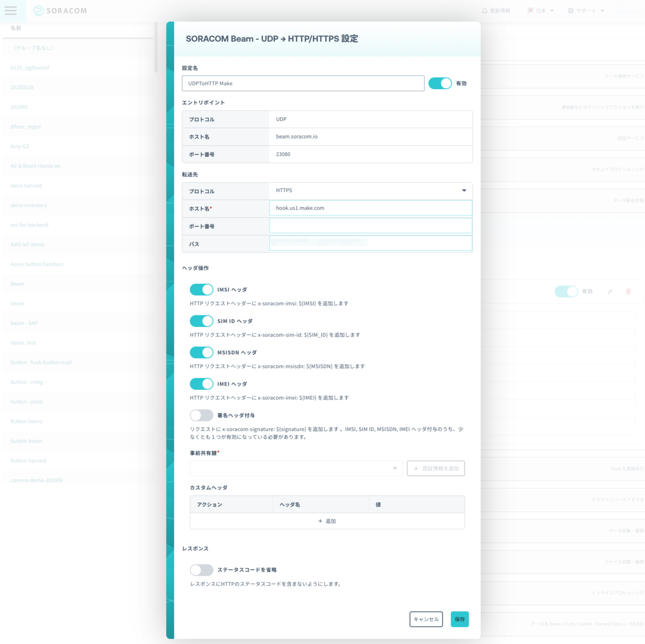Click the red trash delete icon
645x644 pixels.
click(x=628, y=292)
